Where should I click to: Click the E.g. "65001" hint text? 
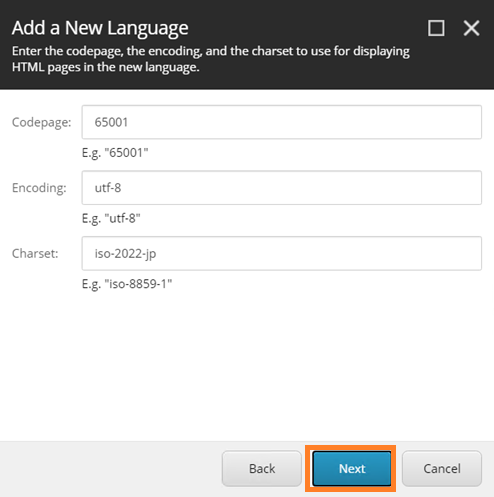[115, 153]
